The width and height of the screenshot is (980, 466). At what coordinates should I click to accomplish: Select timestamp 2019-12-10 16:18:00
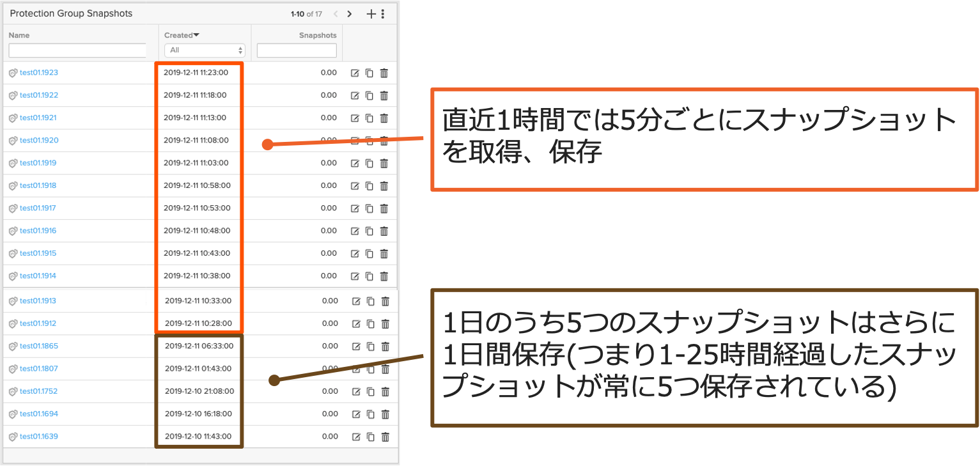(198, 414)
